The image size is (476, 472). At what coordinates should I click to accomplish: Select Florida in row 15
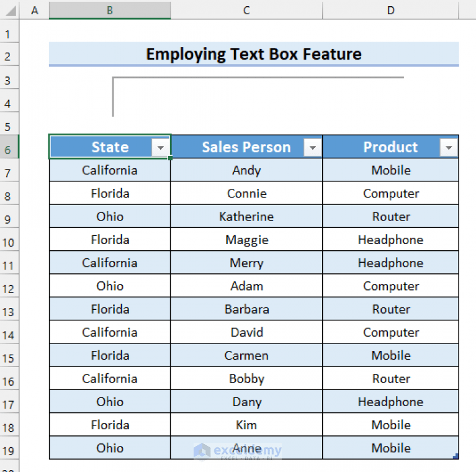(x=110, y=355)
